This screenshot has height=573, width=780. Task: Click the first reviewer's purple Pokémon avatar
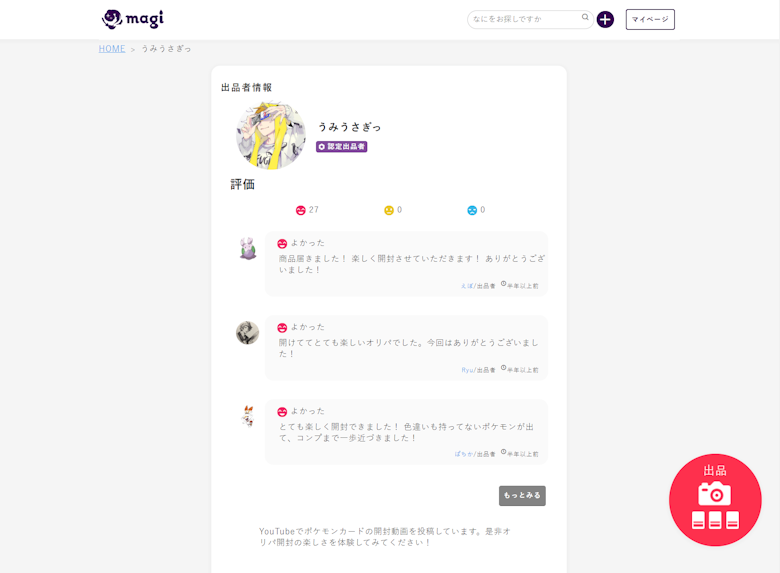[x=248, y=249]
